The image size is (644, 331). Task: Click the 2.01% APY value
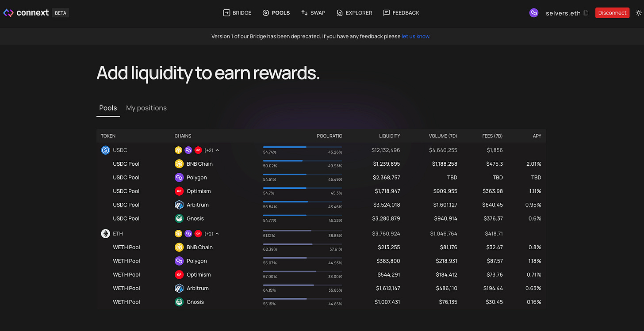coord(533,164)
